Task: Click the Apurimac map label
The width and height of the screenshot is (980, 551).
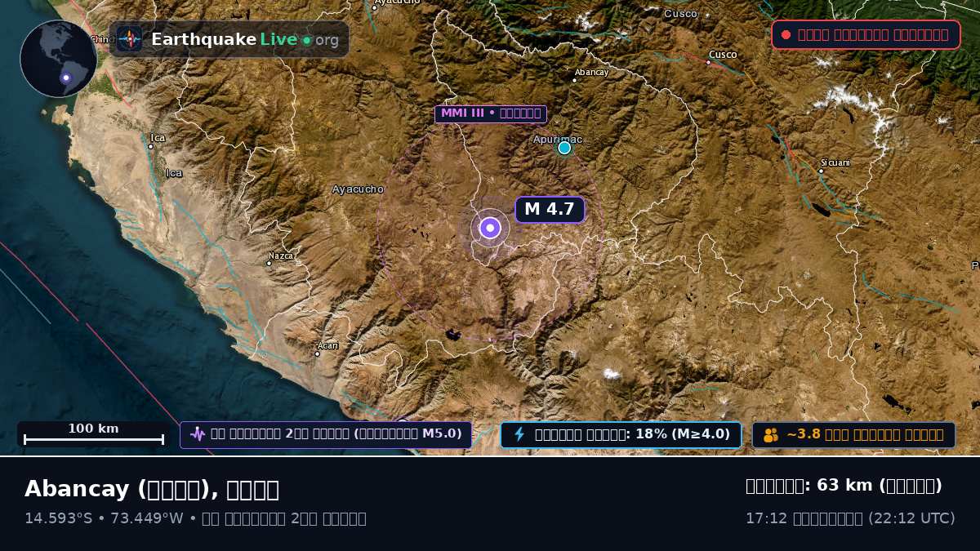Action: (558, 139)
